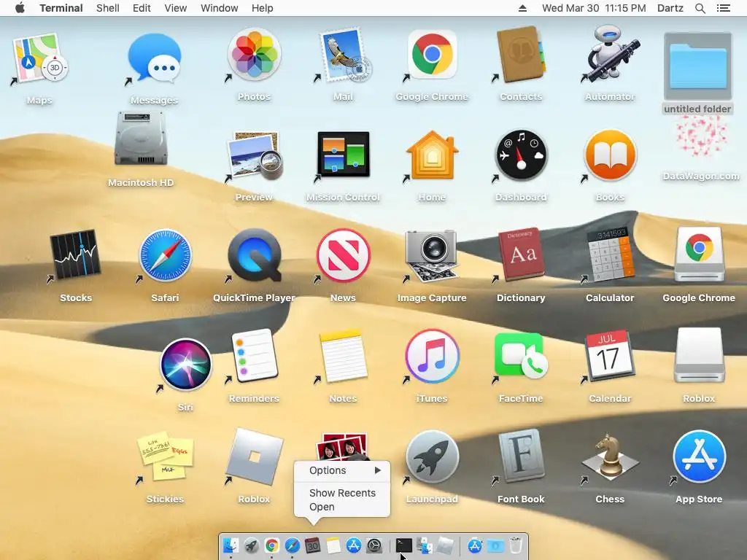The image size is (747, 560).
Task: Open the Trash in the dock
Action: (516, 545)
